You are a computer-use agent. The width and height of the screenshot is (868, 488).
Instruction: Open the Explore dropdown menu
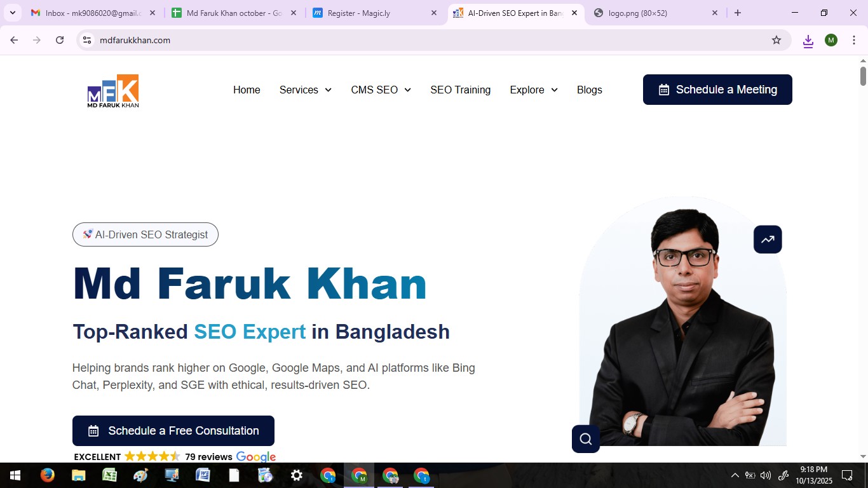[534, 90]
